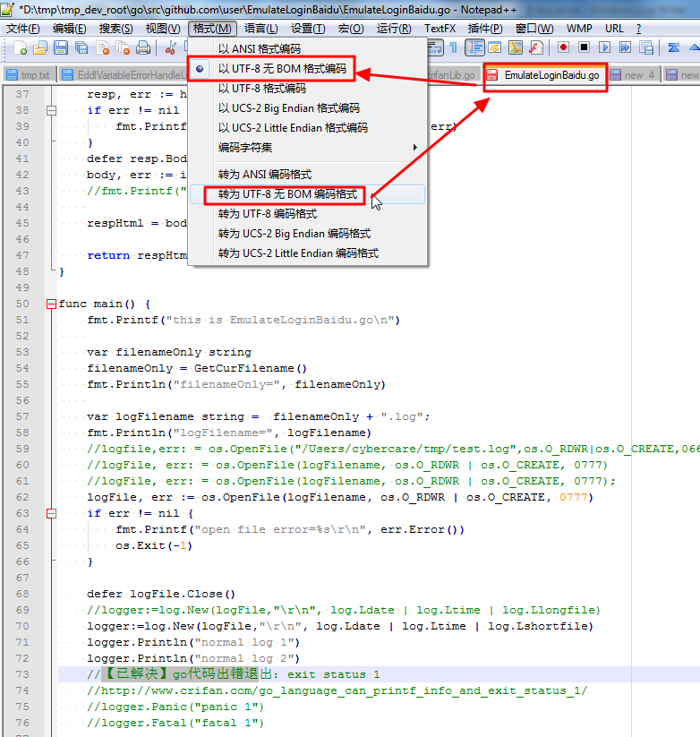Open the 语言(L) menu
This screenshot has width=700, height=737.
point(260,29)
